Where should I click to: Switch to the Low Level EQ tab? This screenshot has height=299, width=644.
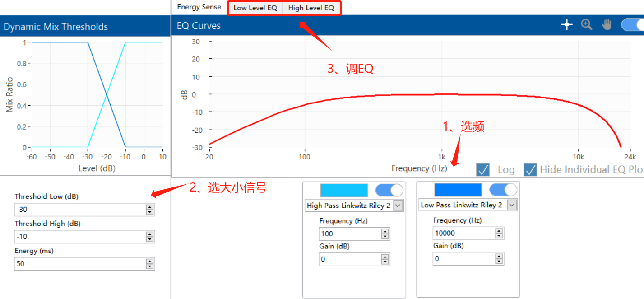click(255, 7)
